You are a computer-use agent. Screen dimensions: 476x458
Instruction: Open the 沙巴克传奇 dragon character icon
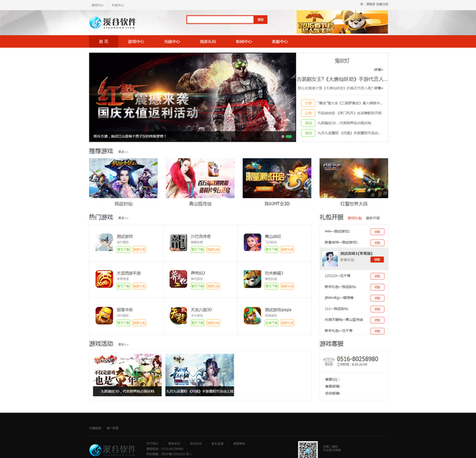pyautogui.click(x=178, y=242)
